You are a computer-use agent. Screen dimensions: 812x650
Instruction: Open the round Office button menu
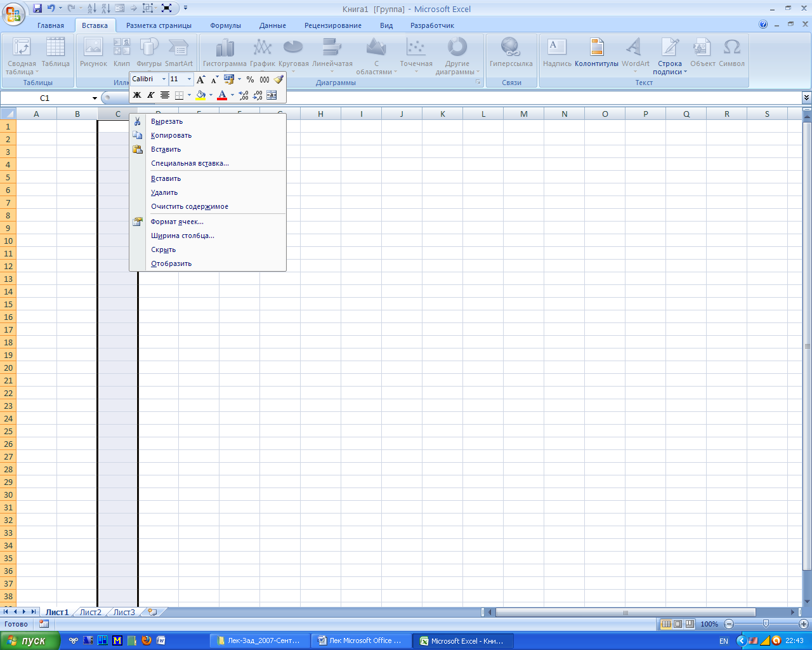(x=13, y=13)
